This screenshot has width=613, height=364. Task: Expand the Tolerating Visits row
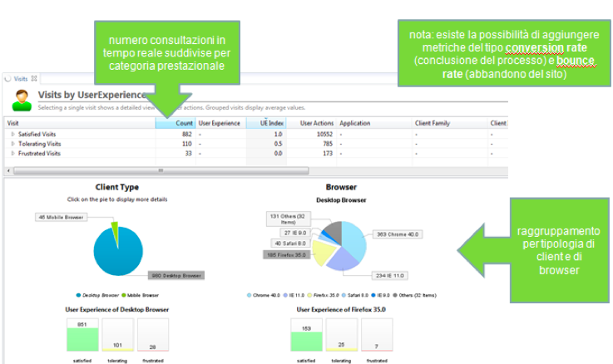tap(13, 144)
